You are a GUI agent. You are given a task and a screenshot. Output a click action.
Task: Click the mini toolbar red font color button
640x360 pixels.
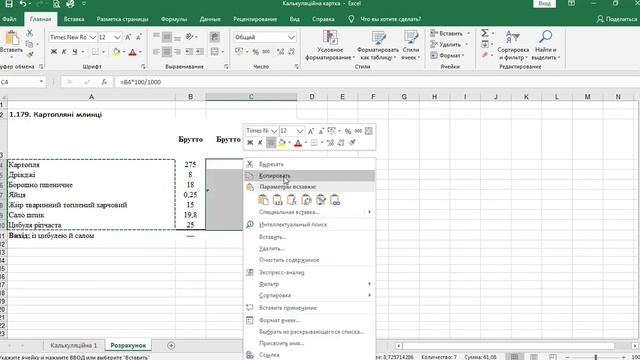[x=298, y=142]
